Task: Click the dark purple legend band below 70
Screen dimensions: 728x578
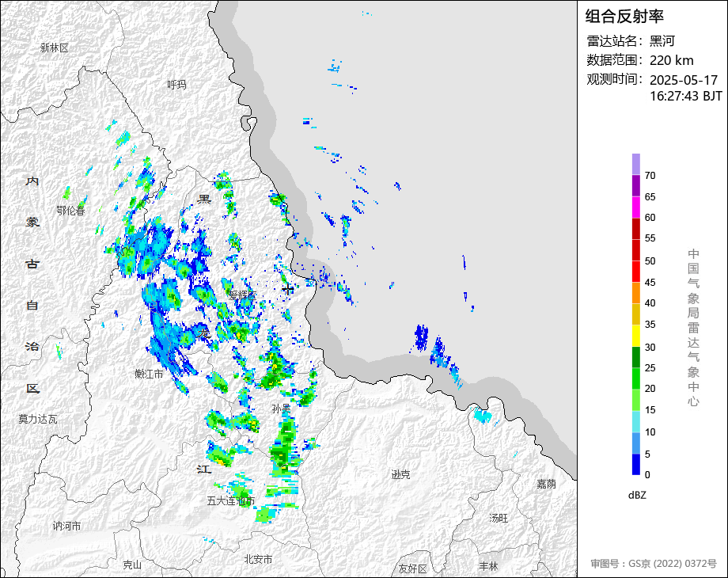Action: 636,185
